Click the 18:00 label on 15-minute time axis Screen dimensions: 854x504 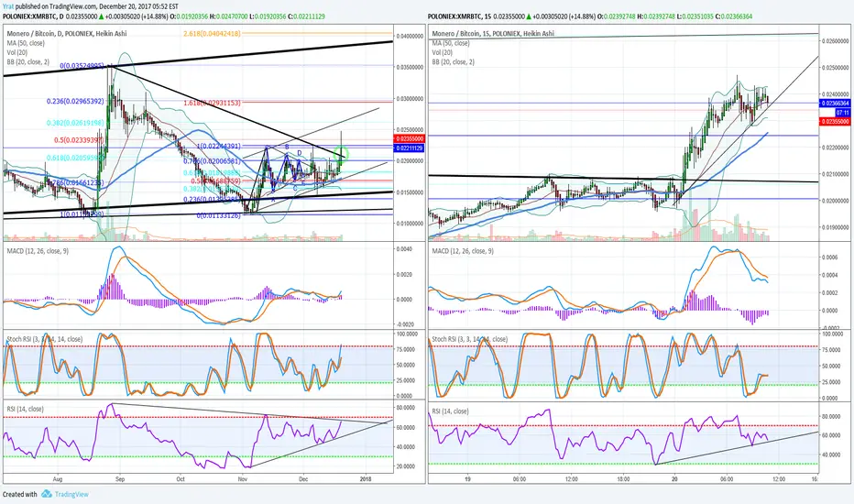[x=623, y=479]
